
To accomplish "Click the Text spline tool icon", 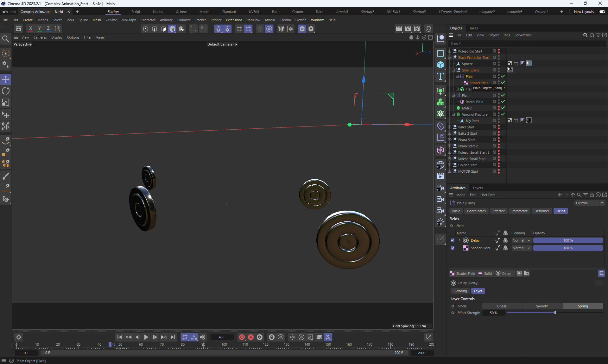I will 440,76.
